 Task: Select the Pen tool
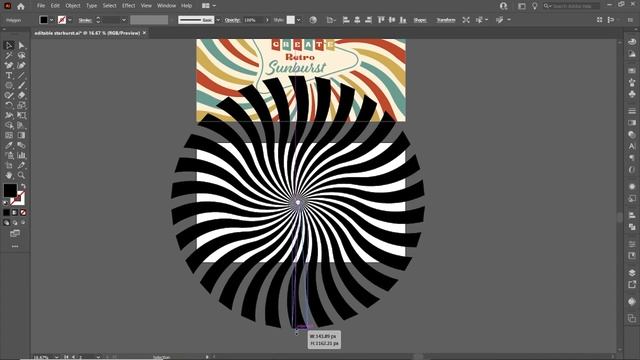pos(9,65)
